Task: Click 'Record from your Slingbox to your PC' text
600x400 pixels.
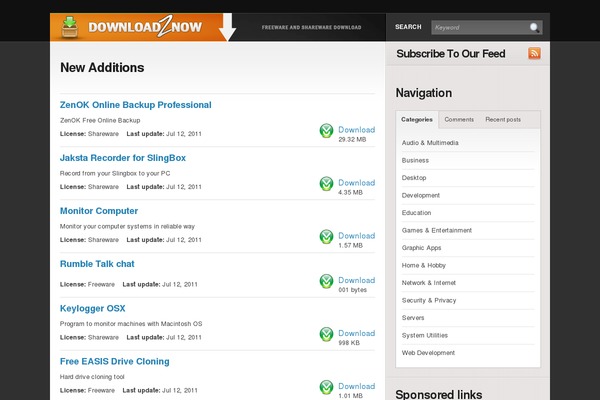Action: pos(115,173)
